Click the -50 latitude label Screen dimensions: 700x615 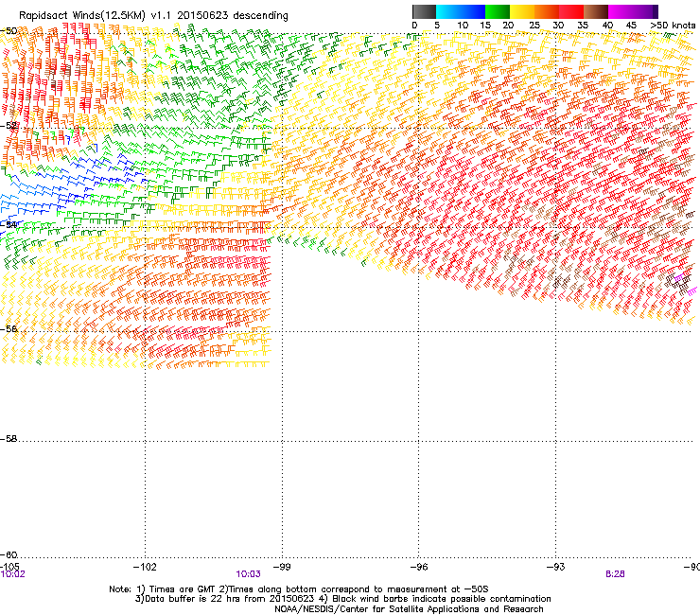(x=9, y=31)
